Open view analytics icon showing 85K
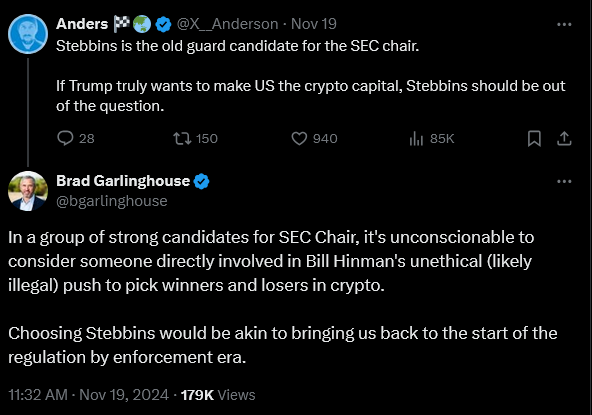Image resolution: width=592 pixels, height=415 pixels. [416, 139]
